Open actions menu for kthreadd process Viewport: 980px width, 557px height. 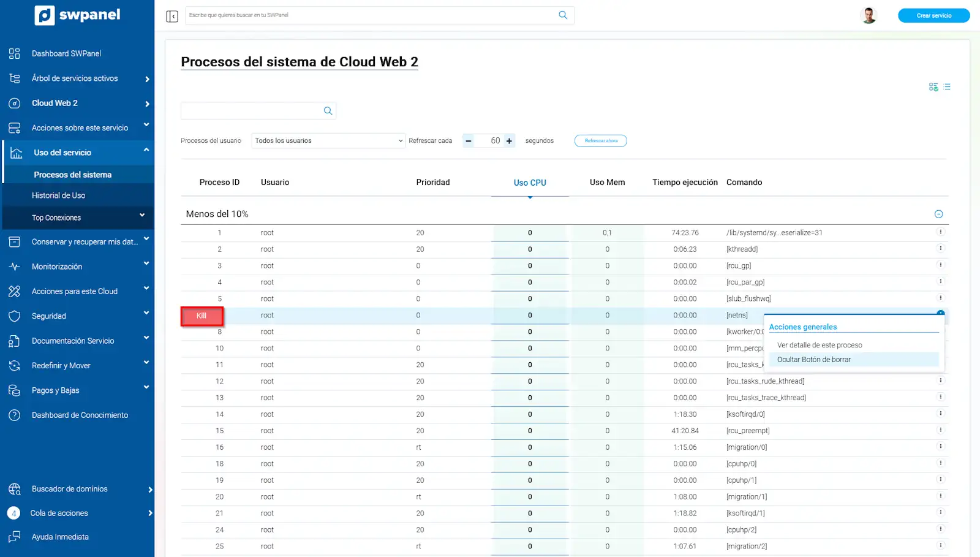pyautogui.click(x=940, y=248)
